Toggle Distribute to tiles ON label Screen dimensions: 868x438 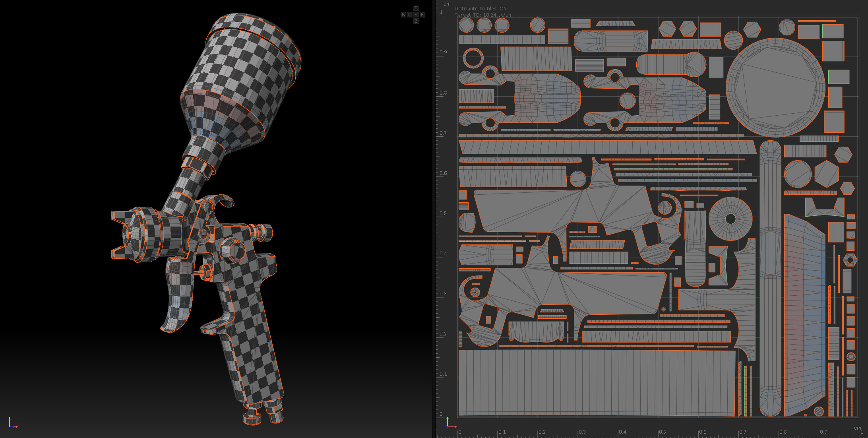(x=480, y=8)
